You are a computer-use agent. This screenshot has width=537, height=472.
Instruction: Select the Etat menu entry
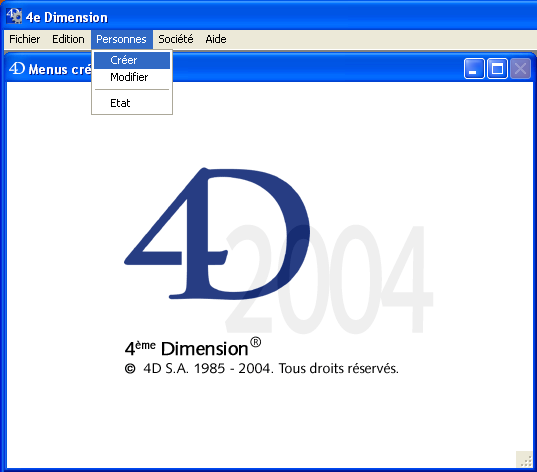tap(132, 103)
